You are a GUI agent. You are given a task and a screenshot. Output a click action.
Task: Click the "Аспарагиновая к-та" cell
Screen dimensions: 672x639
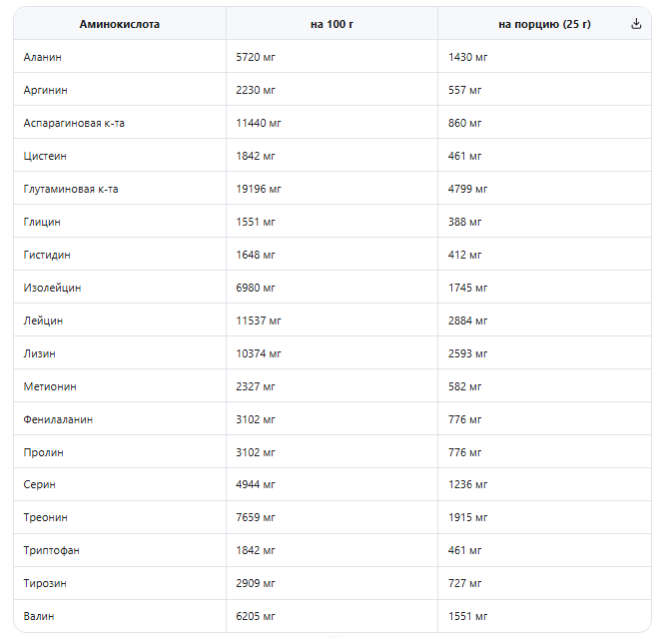(74, 123)
